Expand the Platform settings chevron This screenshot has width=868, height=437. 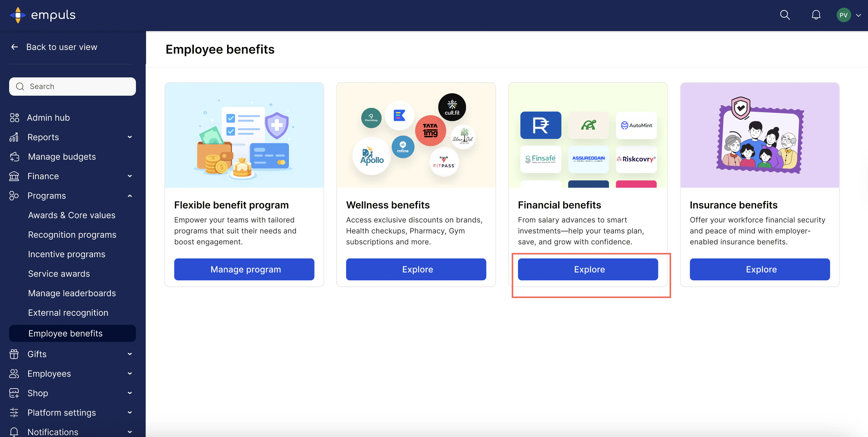point(130,413)
